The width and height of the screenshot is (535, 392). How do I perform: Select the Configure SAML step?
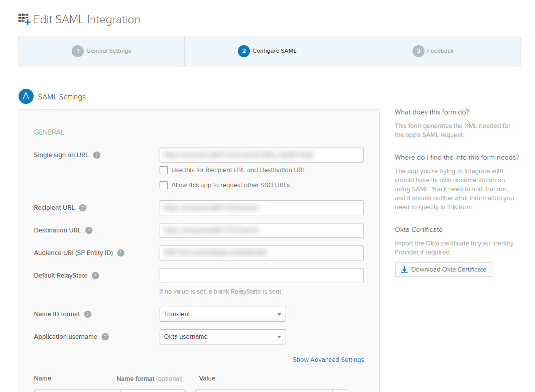(x=267, y=51)
